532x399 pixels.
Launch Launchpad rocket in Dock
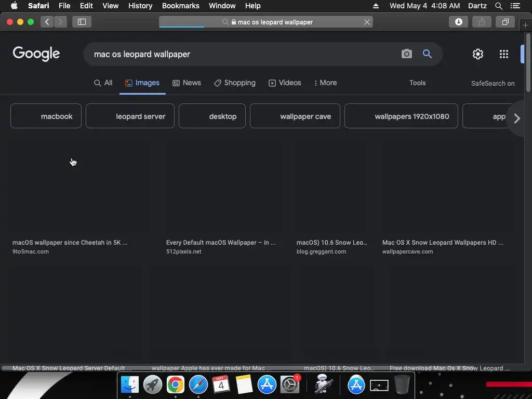(153, 384)
